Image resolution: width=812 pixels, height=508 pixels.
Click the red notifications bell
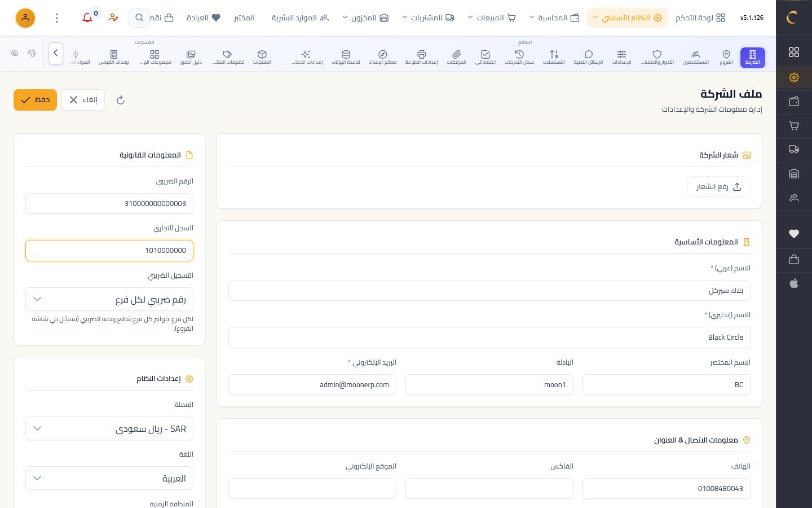[x=87, y=18]
